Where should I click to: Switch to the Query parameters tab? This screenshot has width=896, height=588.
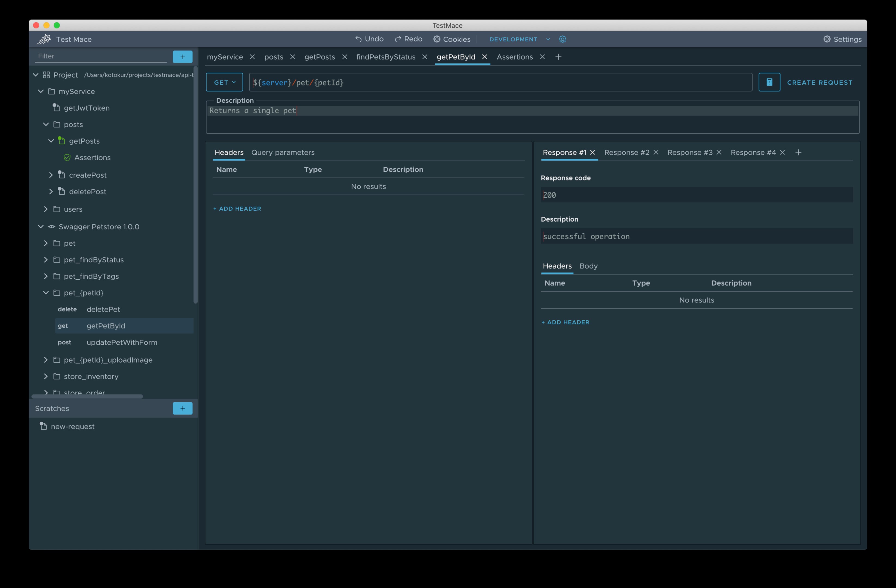[283, 152]
